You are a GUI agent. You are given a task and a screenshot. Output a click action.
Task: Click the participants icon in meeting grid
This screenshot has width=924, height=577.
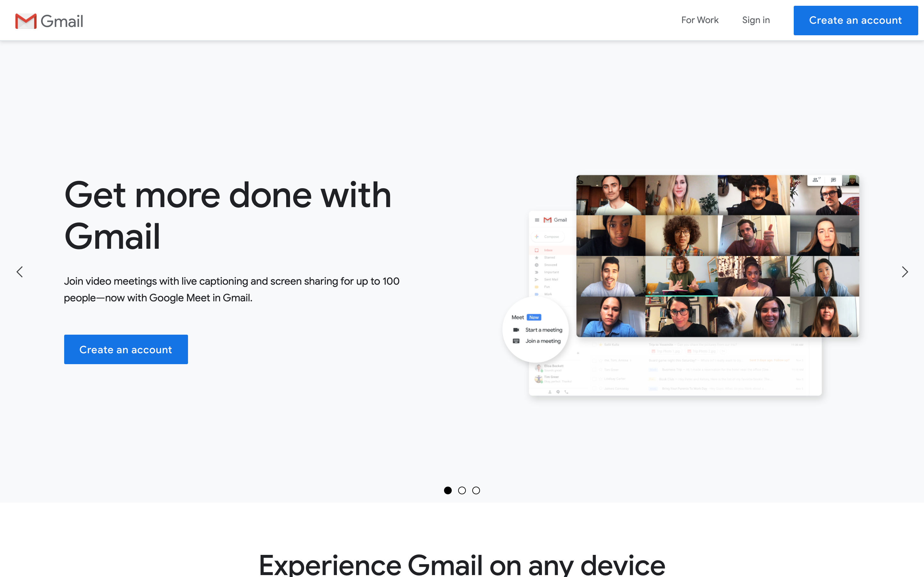pos(816,180)
